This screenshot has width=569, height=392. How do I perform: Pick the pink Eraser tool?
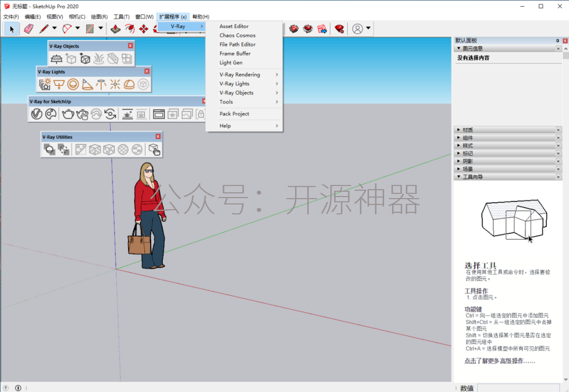[28, 28]
